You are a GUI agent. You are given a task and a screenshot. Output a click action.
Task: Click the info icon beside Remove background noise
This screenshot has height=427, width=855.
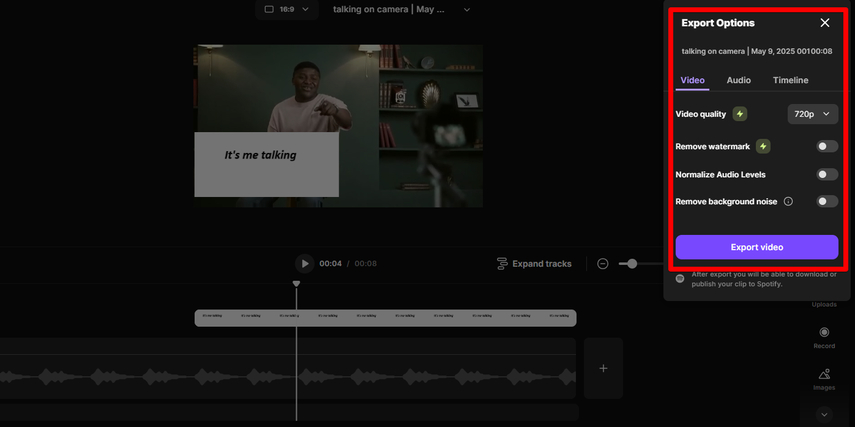(788, 201)
